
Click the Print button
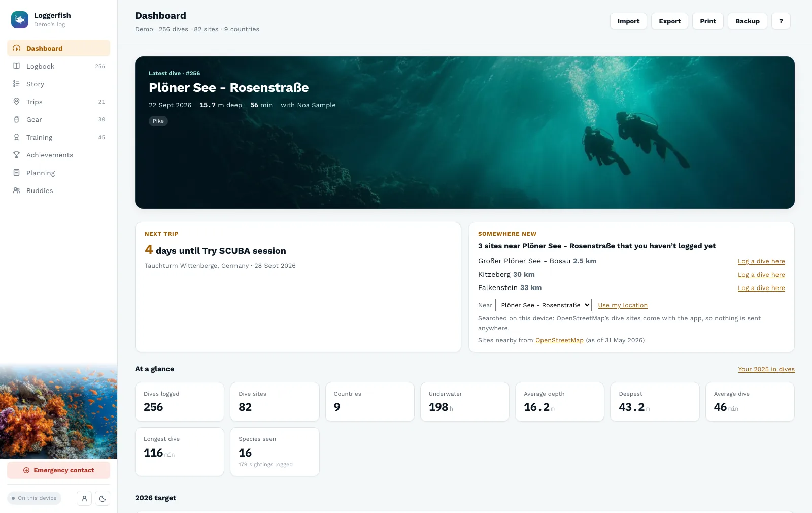707,21
